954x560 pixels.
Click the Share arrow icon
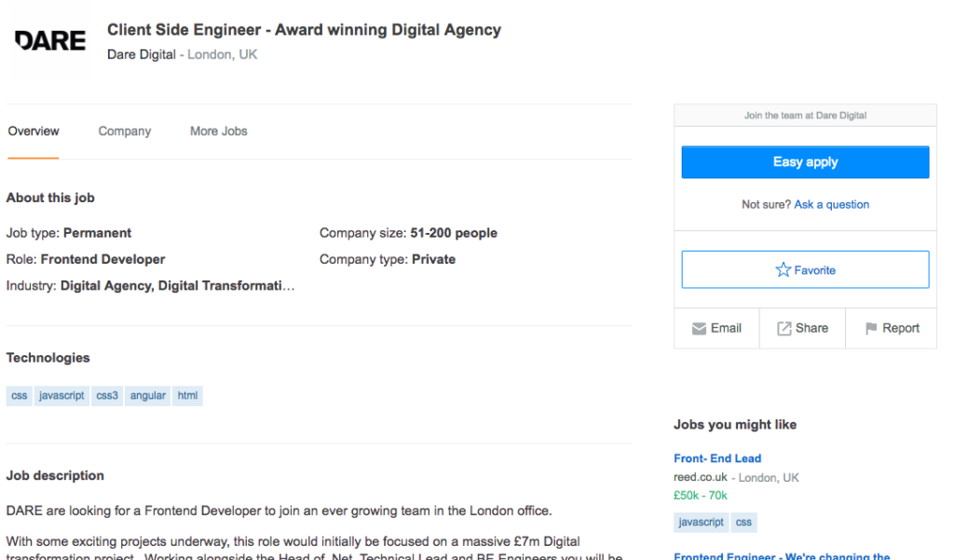point(784,329)
